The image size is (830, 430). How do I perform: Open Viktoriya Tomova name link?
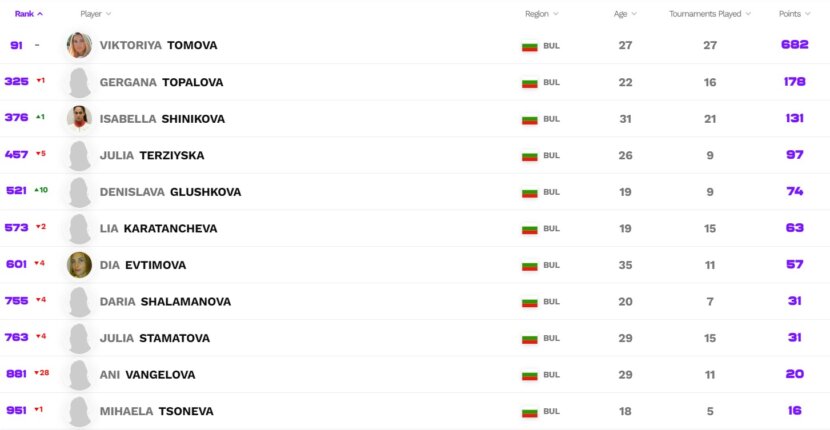[x=158, y=46]
